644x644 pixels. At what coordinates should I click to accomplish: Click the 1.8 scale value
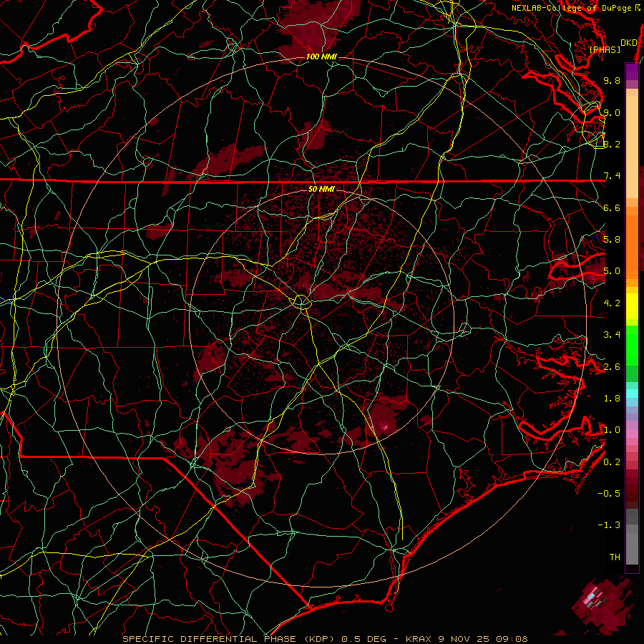[x=612, y=399]
